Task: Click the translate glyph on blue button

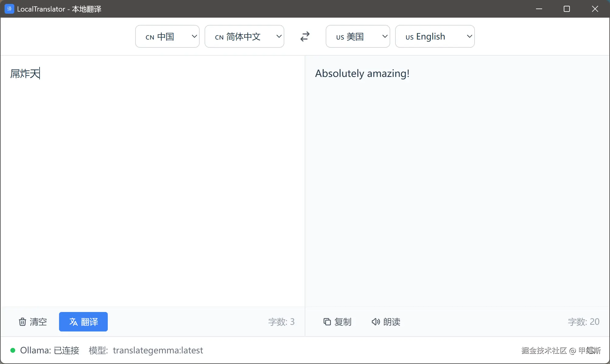Action: click(73, 322)
